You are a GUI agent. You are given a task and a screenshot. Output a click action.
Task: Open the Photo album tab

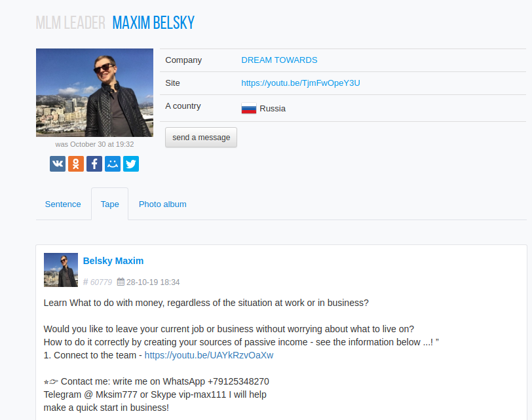point(162,204)
